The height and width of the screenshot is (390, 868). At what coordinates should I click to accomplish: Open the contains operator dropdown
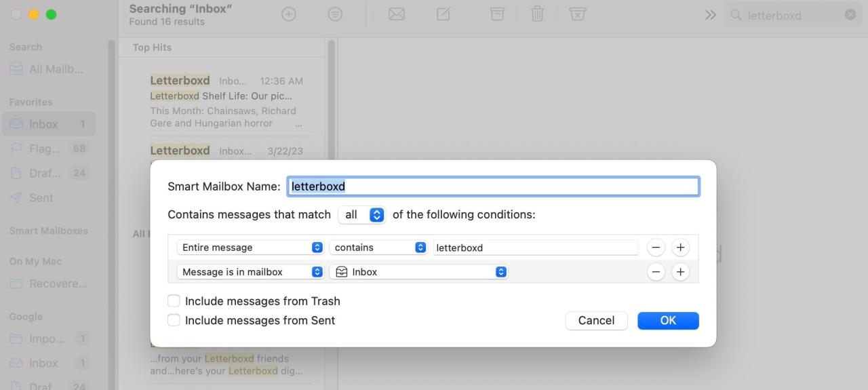pos(378,248)
